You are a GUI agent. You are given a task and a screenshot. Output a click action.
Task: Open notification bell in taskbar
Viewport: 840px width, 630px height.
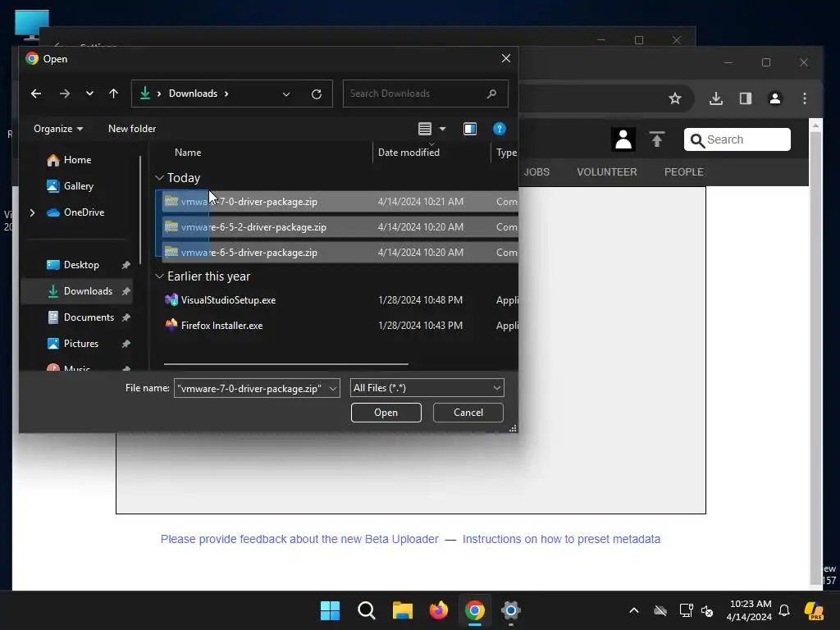point(784,610)
